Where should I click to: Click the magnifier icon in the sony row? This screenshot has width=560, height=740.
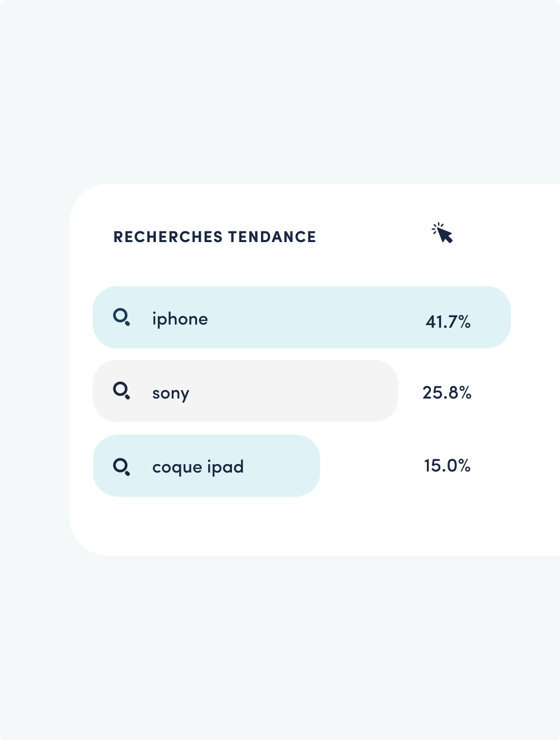pos(122,391)
